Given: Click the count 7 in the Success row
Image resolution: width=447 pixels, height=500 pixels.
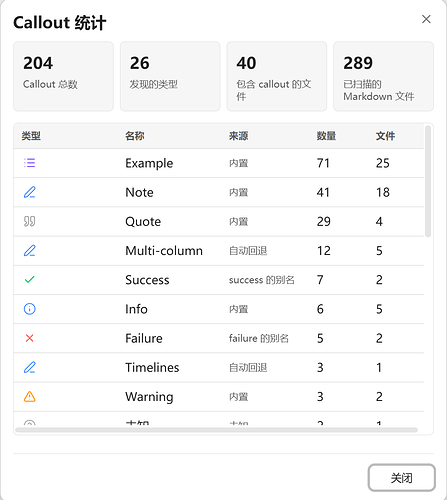Looking at the screenshot, I should (320, 280).
